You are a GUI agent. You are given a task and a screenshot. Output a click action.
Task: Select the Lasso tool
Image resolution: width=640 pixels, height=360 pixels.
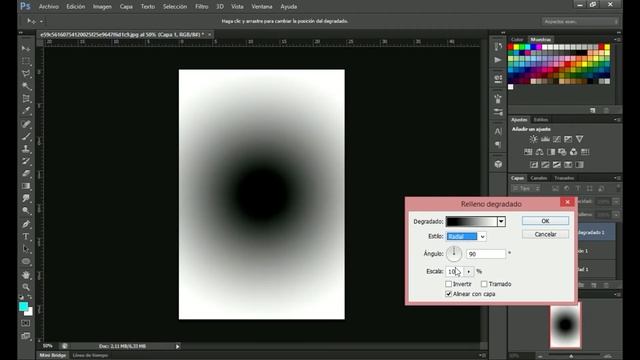pos(26,74)
